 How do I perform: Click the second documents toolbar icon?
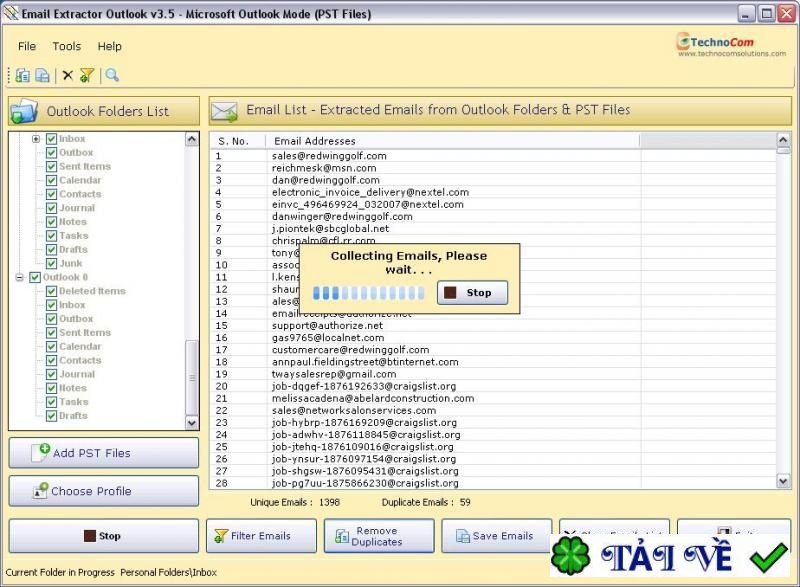point(43,75)
